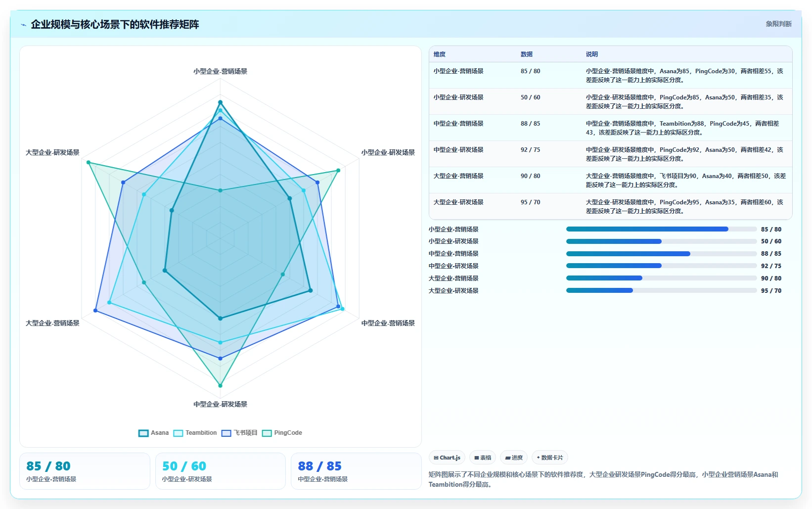Click the summary paragraph starting 矩阵图展示了

pyautogui.click(x=603, y=479)
